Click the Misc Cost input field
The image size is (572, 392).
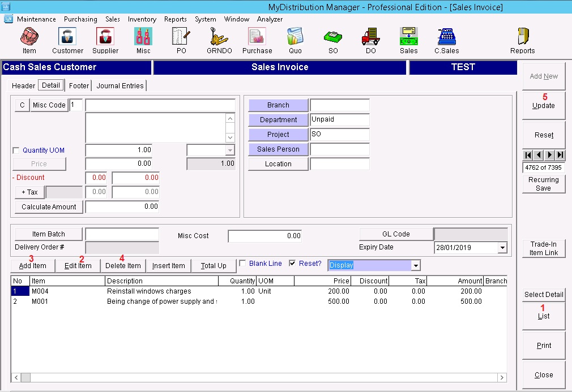[264, 236]
